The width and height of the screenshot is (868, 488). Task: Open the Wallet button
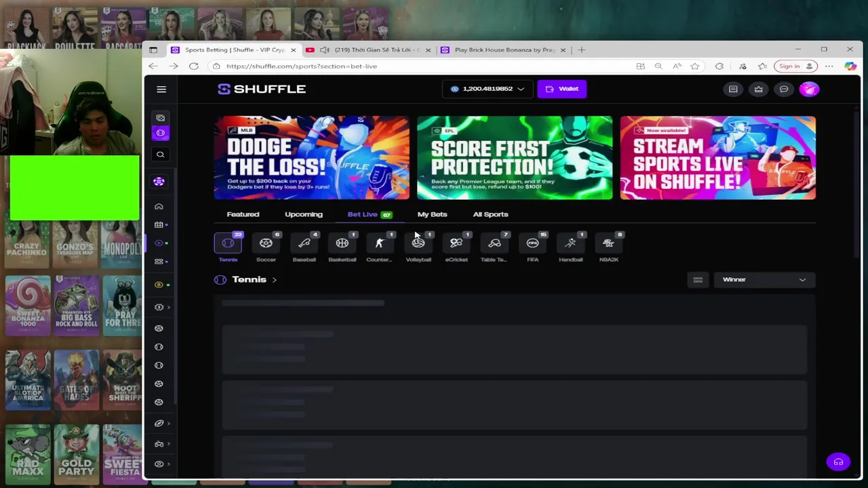point(562,89)
